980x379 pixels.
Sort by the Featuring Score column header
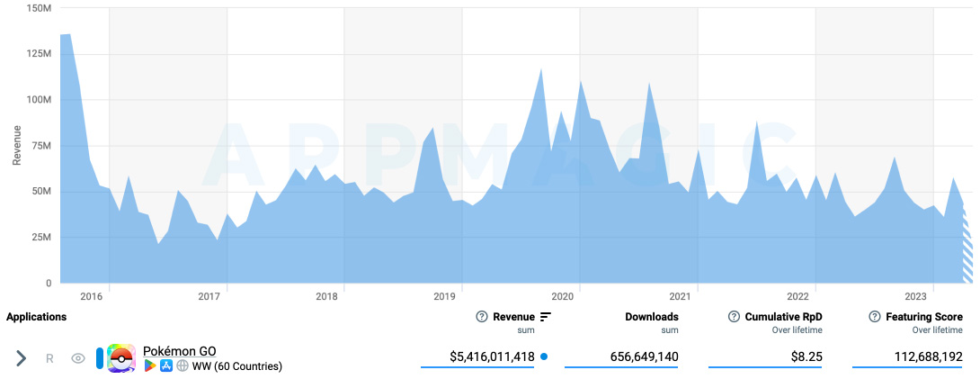tap(924, 317)
